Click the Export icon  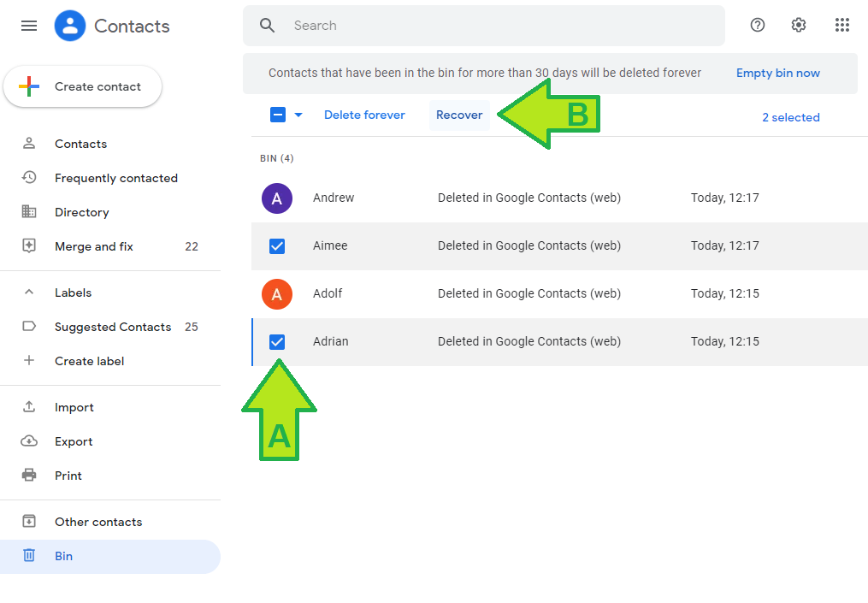pos(28,440)
